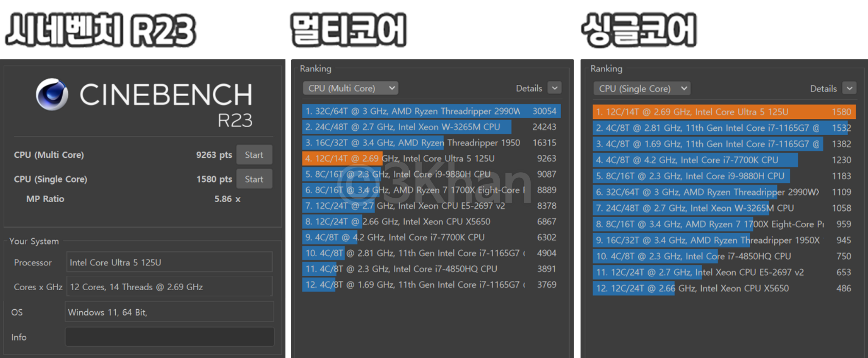Select multi core row i9-9880H 9087
The width and height of the screenshot is (868, 358).
tap(431, 174)
